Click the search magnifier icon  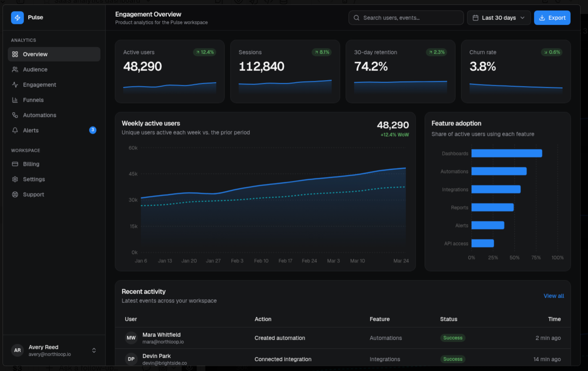tap(357, 18)
